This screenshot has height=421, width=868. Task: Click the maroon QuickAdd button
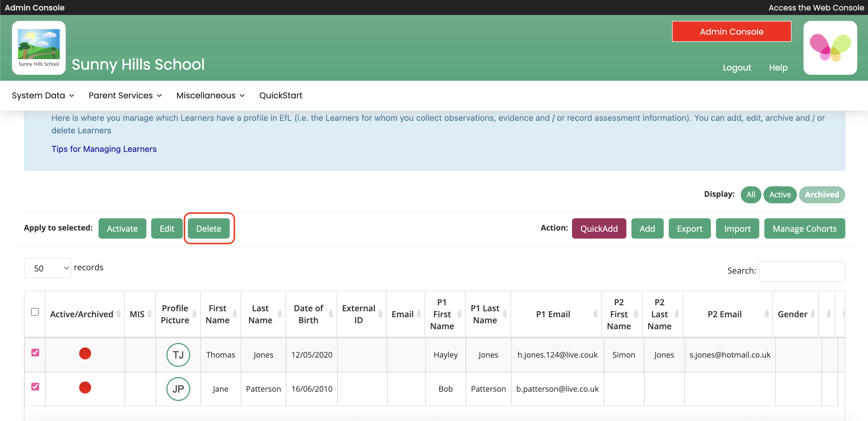click(599, 229)
